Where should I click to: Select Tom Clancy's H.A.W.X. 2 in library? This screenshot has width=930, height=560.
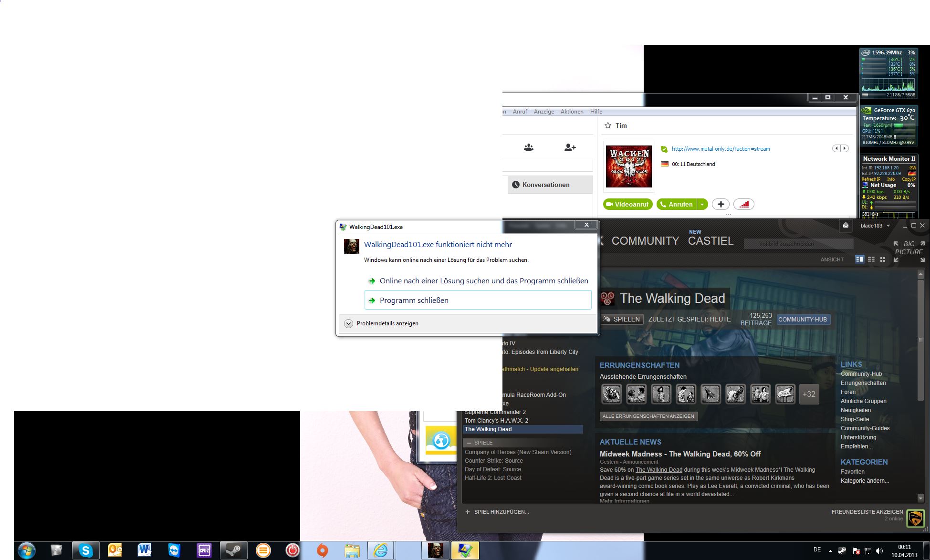pyautogui.click(x=496, y=421)
